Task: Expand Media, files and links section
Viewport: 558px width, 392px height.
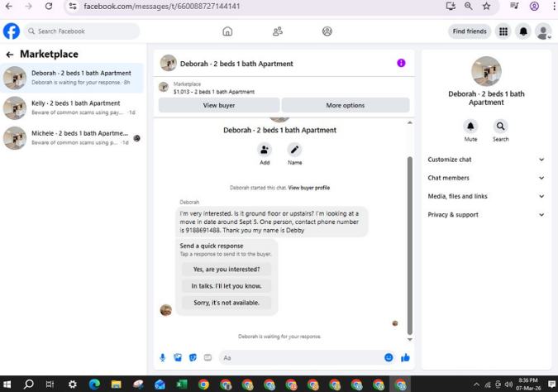Action: pyautogui.click(x=486, y=196)
